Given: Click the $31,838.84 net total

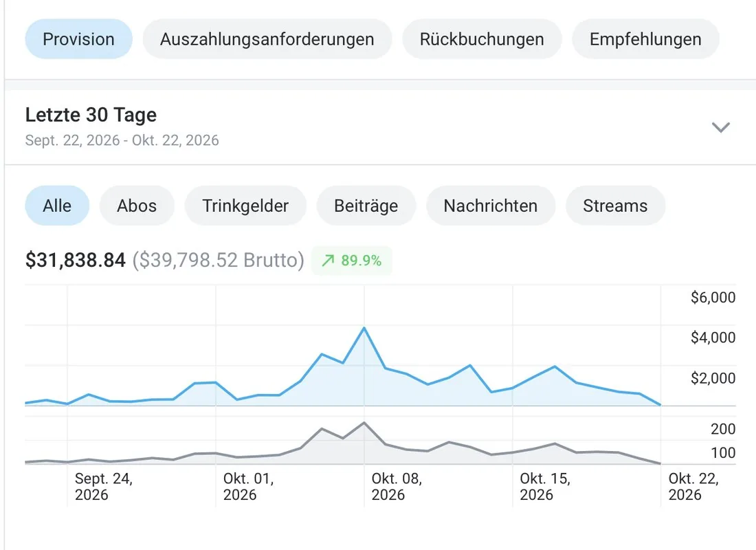Looking at the screenshot, I should tap(75, 260).
